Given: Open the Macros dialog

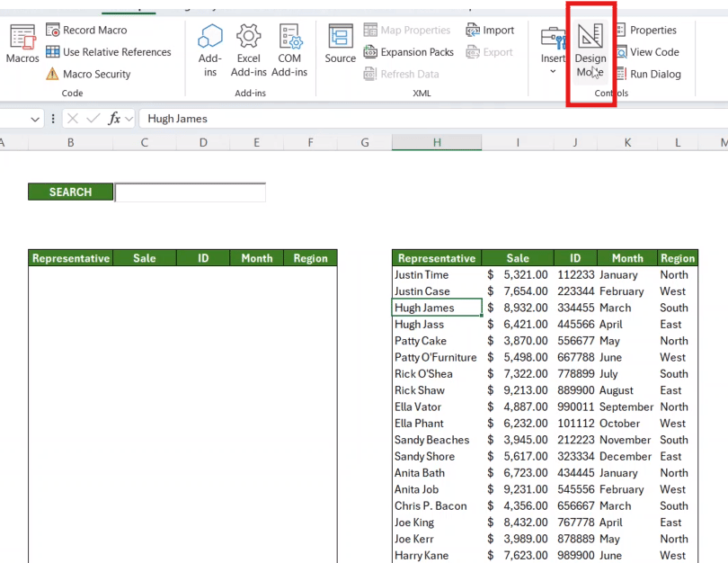Looking at the screenshot, I should pyautogui.click(x=21, y=45).
